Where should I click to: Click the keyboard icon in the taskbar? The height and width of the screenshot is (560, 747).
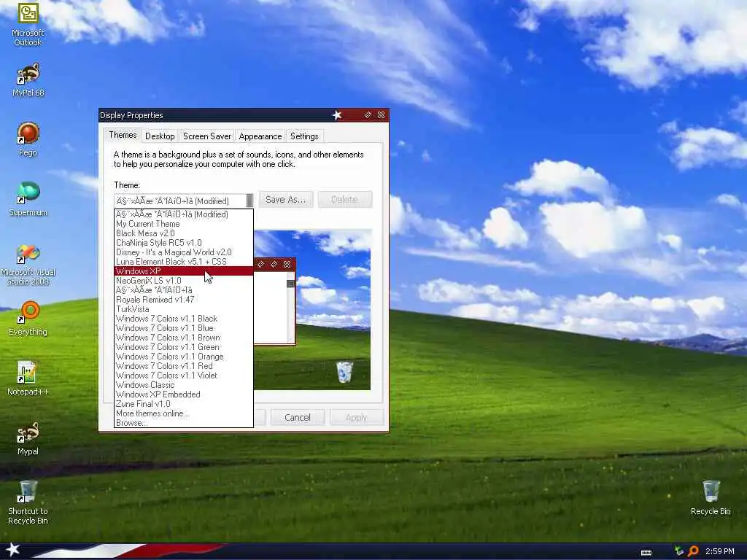(646, 553)
